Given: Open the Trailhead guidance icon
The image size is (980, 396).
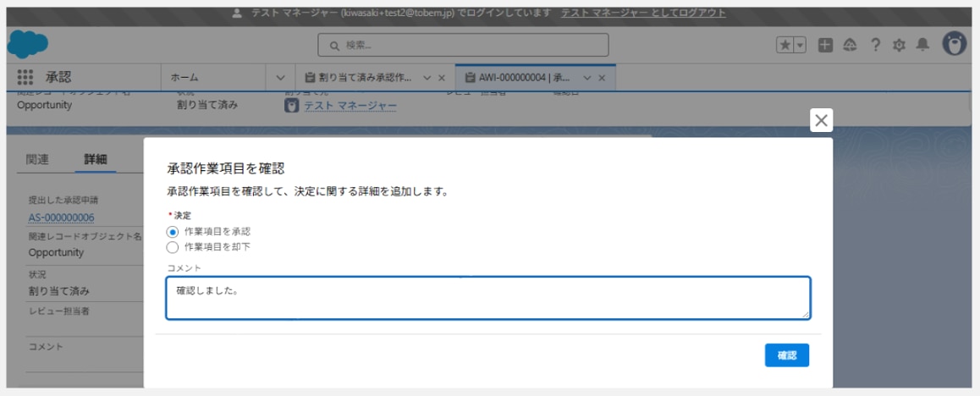Looking at the screenshot, I should tap(850, 45).
